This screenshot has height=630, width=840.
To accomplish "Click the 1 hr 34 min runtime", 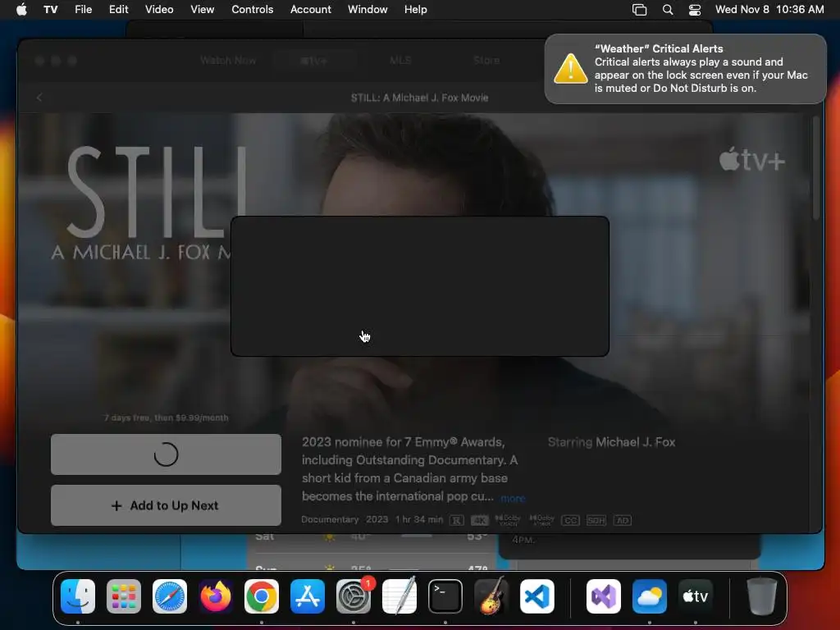I will tap(419, 519).
